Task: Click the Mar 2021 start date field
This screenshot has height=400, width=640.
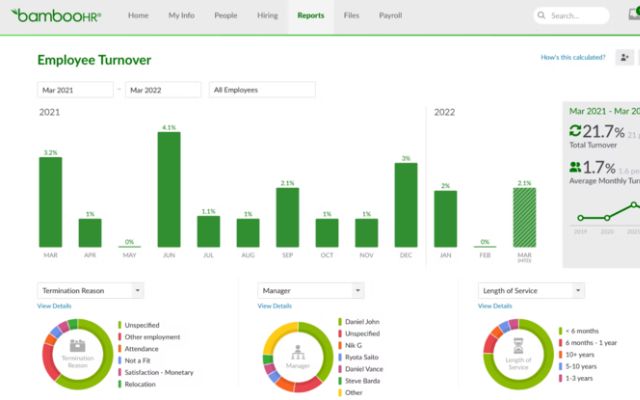Action: pos(75,90)
